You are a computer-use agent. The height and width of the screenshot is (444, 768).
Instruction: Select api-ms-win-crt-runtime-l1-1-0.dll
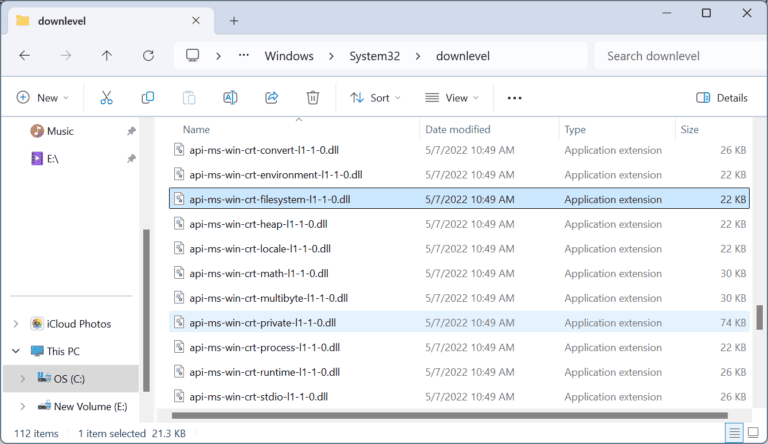pos(459,372)
